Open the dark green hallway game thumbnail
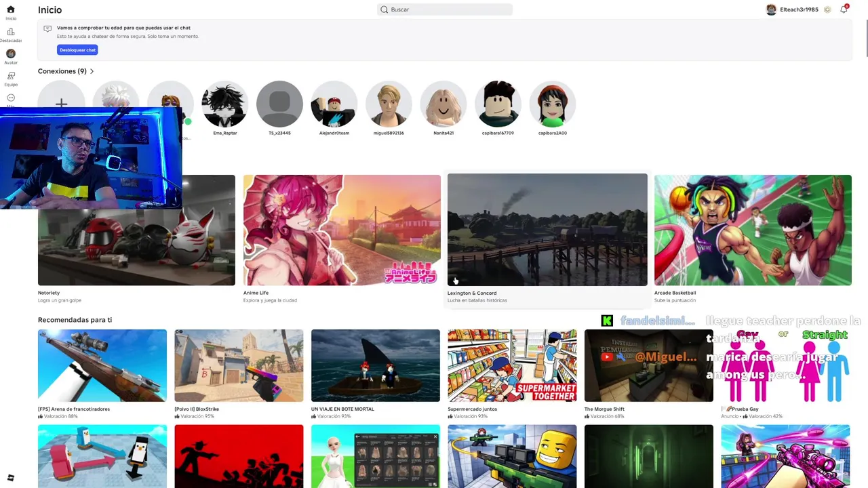The height and width of the screenshot is (488, 868). point(649,456)
